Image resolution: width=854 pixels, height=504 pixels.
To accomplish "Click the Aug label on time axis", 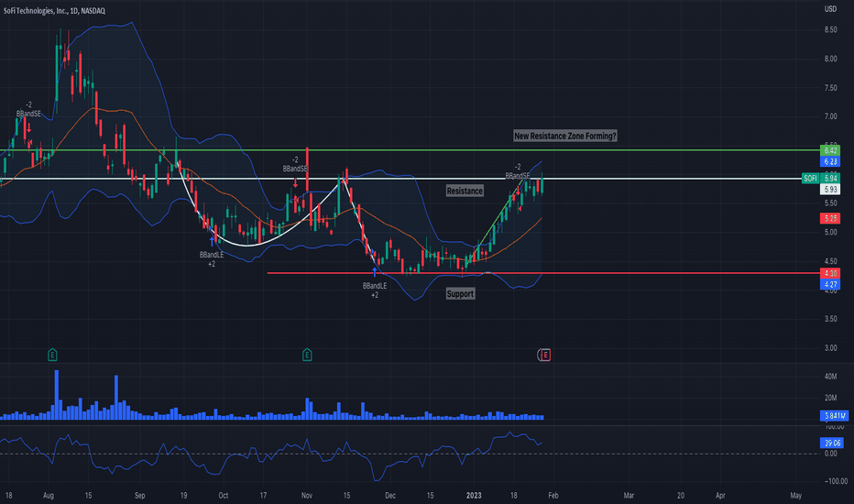I will pyautogui.click(x=49, y=495).
